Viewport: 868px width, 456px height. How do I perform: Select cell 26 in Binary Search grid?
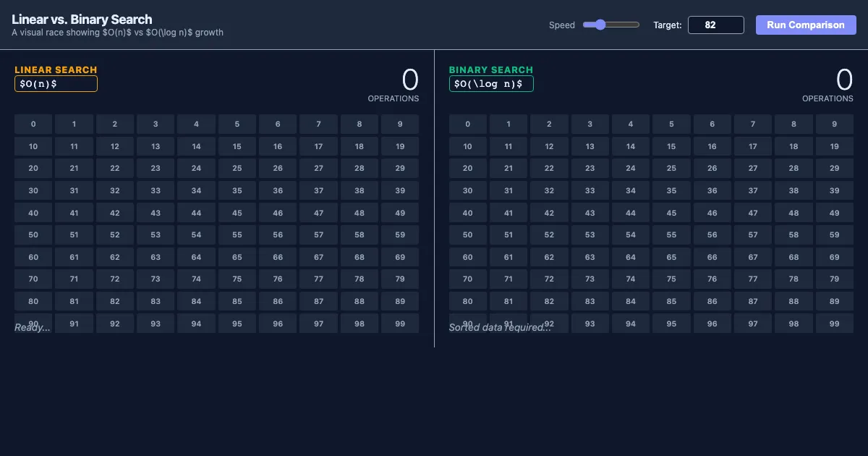[712, 168]
